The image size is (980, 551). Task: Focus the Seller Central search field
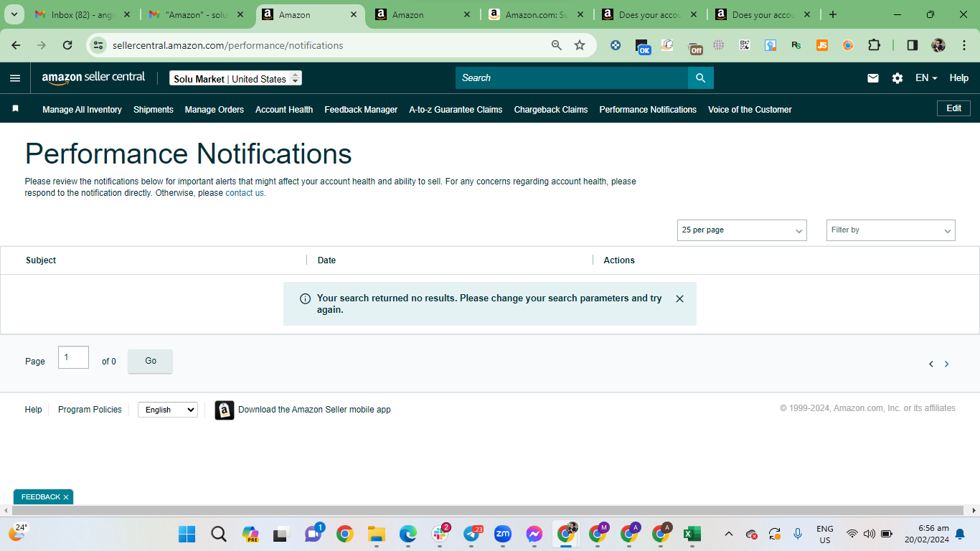tap(572, 78)
